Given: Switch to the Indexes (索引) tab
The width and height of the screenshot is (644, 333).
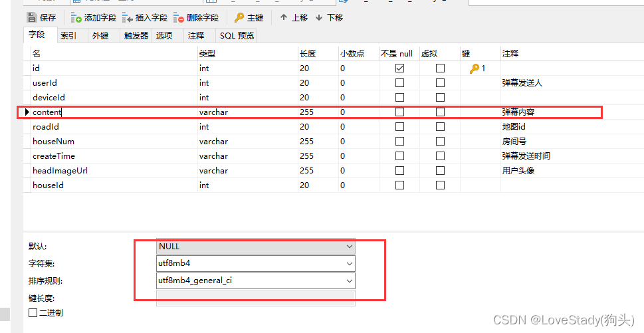Looking at the screenshot, I should [x=72, y=36].
